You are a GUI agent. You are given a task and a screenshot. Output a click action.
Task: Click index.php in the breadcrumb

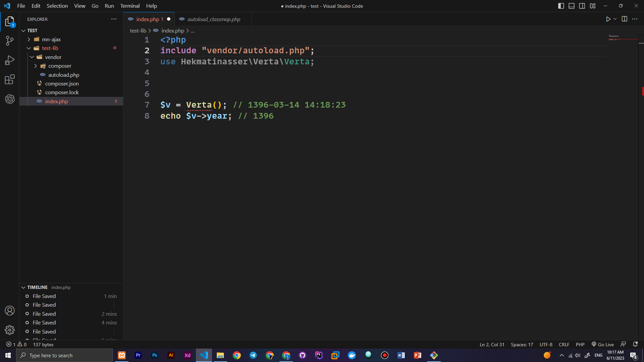(172, 31)
